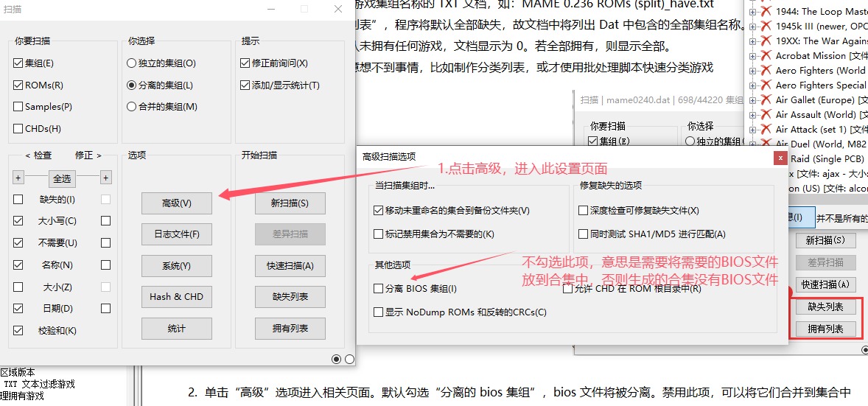This screenshot has width=868, height=406.
Task: Expand the Aero Fighters (World node
Action: coord(752,71)
